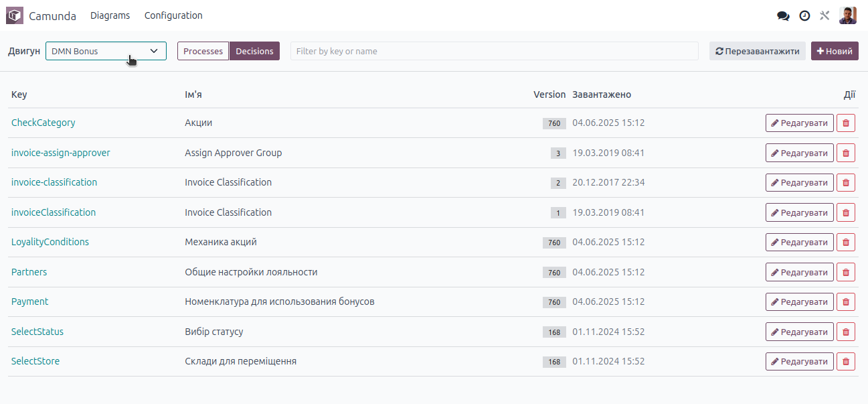This screenshot has width=868, height=404.
Task: Open the developer tools wrench icon
Action: 824,15
